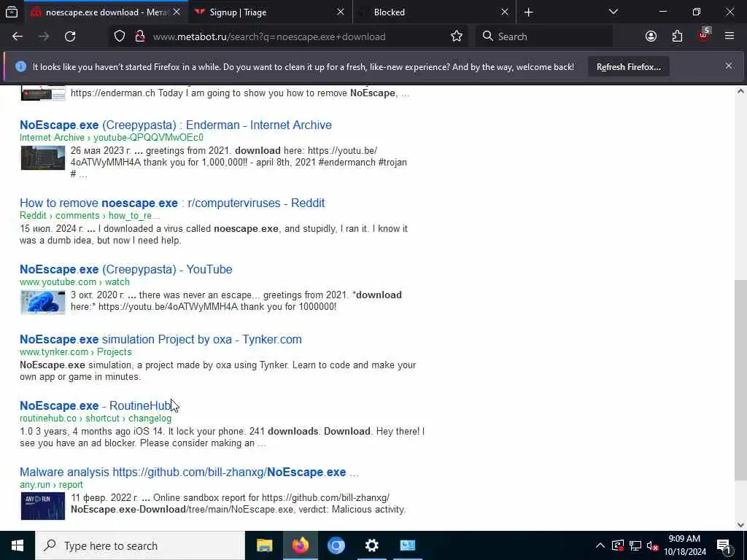This screenshot has width=747, height=560.
Task: Select the noescape.exe download tab
Action: (x=107, y=12)
